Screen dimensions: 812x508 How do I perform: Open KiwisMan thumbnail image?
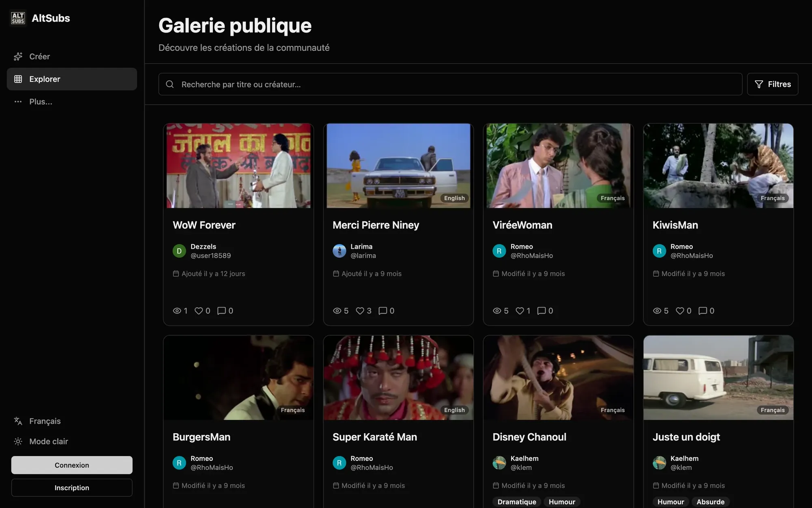(718, 166)
